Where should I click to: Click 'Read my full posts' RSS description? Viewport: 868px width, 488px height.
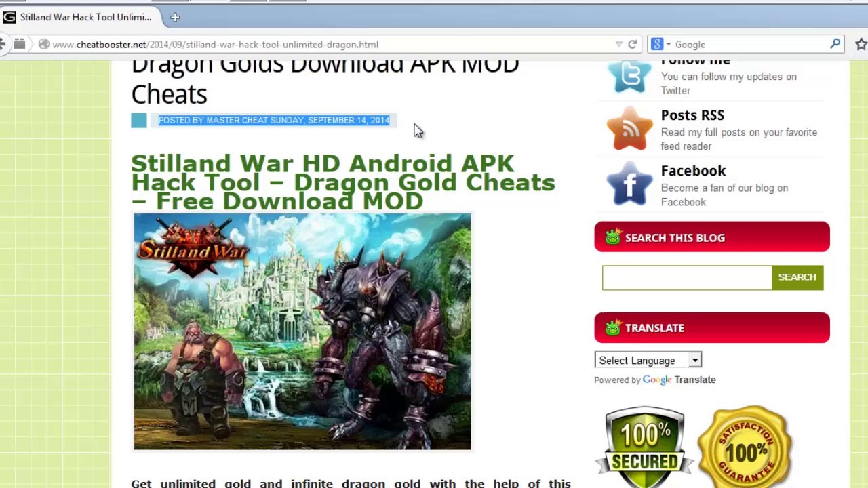coord(739,139)
